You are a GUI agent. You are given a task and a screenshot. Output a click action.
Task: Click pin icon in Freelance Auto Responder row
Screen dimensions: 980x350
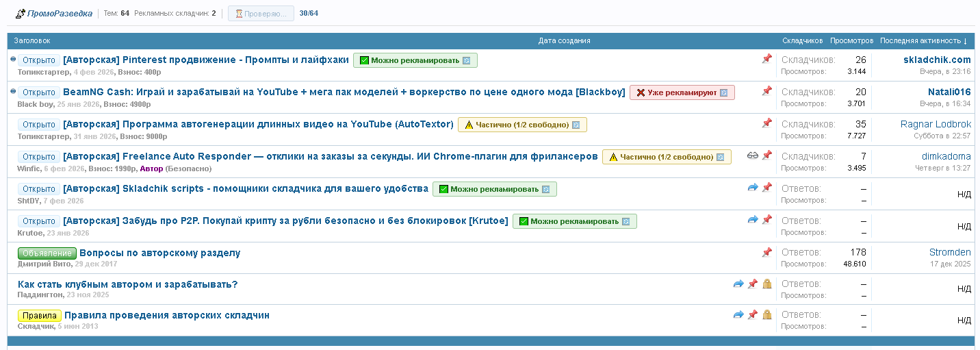coord(766,155)
